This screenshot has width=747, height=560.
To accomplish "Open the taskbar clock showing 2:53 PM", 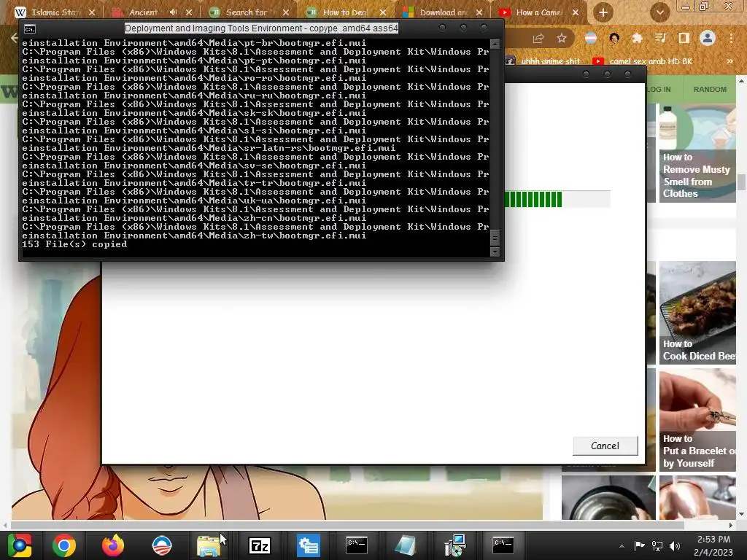I will (713, 545).
